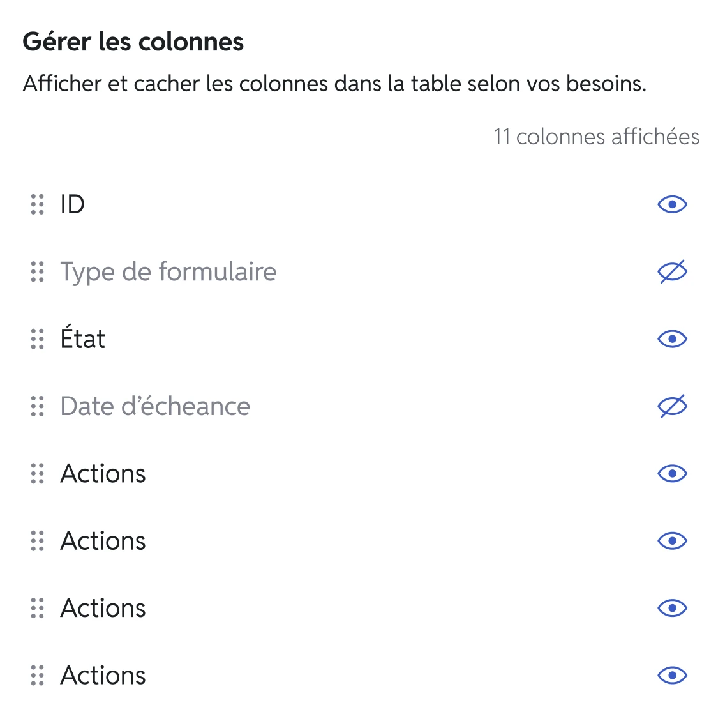Hide the ID column with its eye icon
Image resolution: width=725 pixels, height=728 pixels.
[672, 204]
